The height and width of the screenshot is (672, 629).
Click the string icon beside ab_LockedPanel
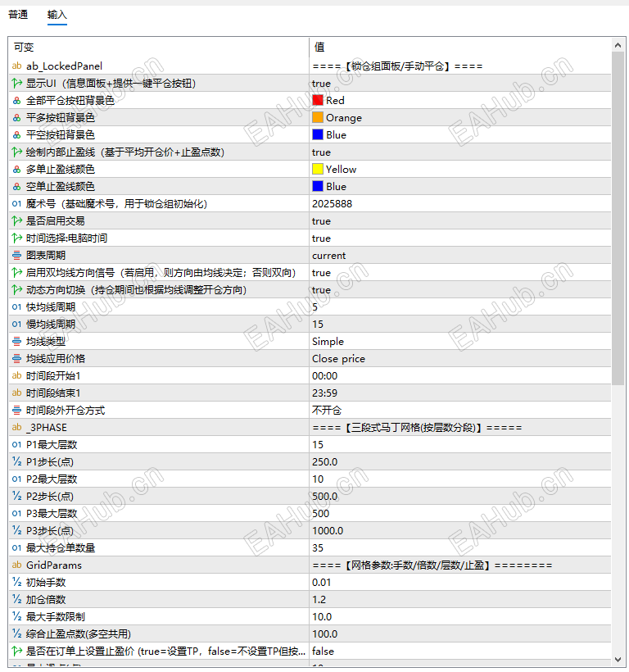[16, 66]
